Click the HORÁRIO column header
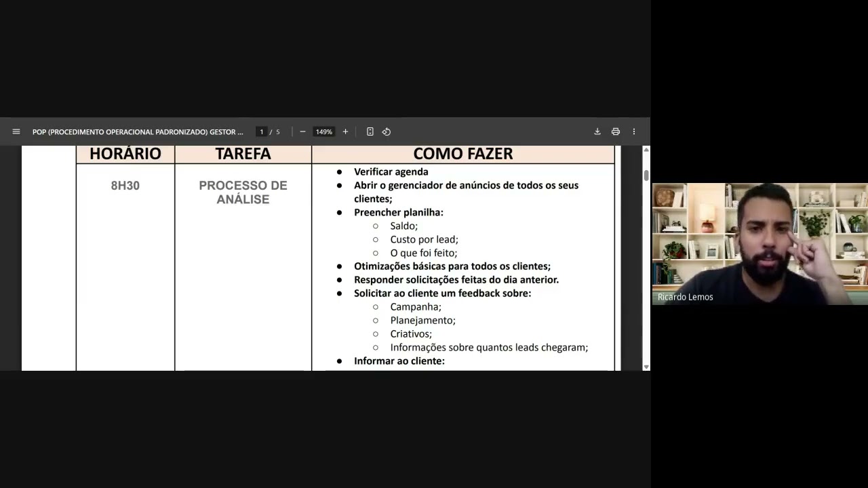The width and height of the screenshot is (868, 488). point(125,154)
